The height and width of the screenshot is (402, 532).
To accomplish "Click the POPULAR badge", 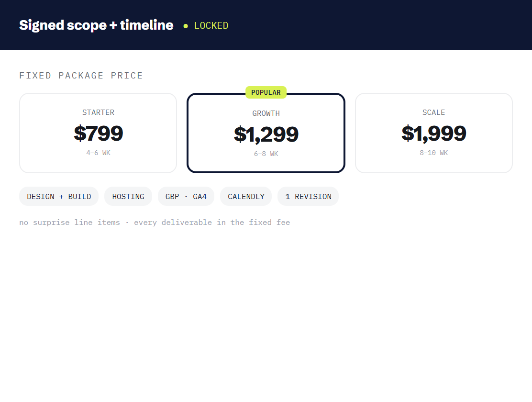I will point(266,92).
